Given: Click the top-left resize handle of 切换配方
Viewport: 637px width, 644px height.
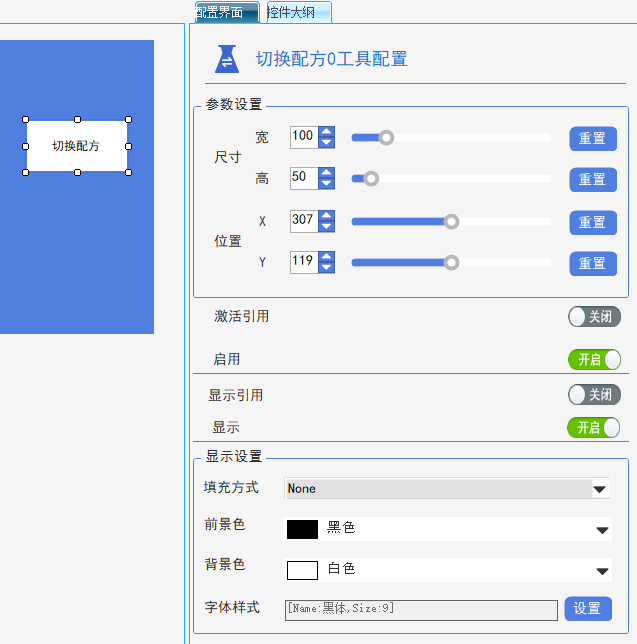Looking at the screenshot, I should coord(25,120).
